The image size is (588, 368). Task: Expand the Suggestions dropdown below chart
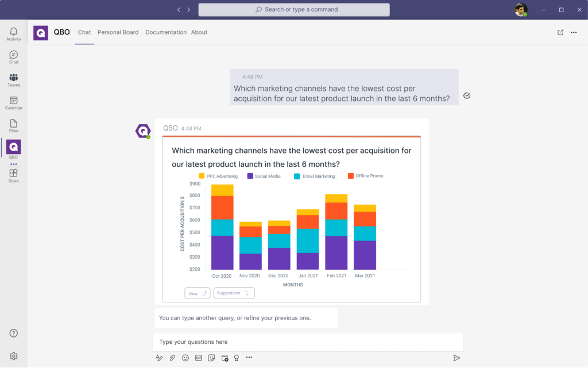tap(234, 293)
